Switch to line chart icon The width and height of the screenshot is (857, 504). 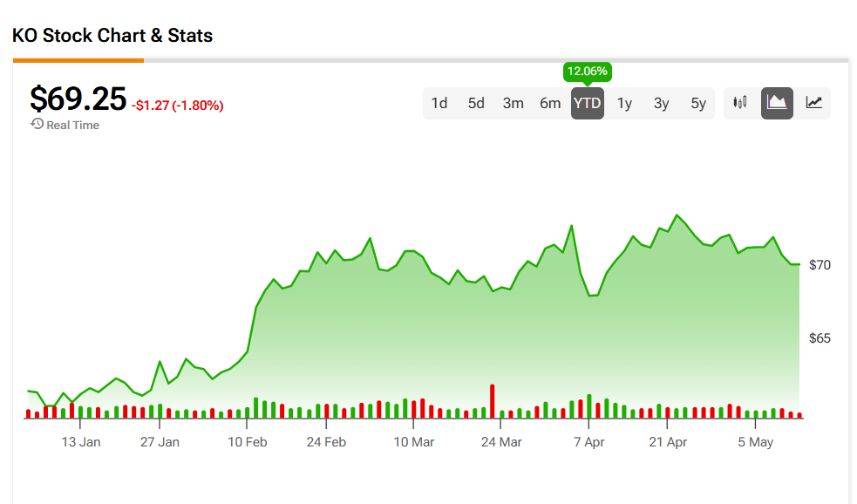coord(813,103)
